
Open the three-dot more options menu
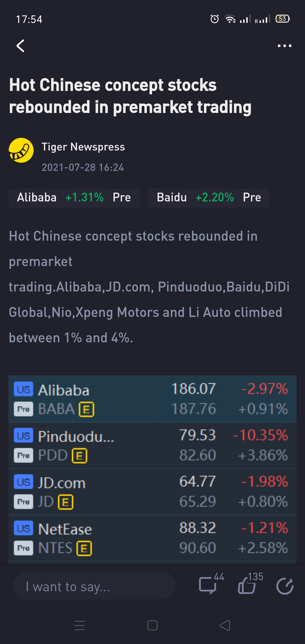284,46
